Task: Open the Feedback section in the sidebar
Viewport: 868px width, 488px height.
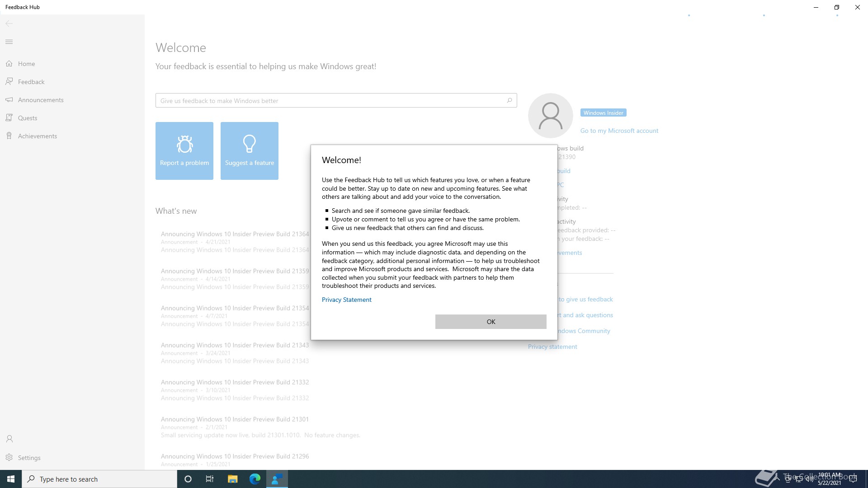Action: (72, 82)
